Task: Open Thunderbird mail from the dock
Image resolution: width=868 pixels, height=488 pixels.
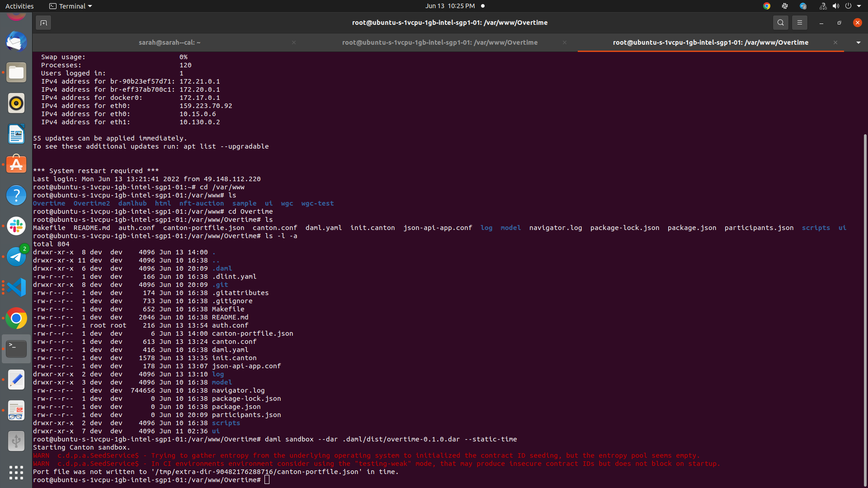Action: click(x=16, y=42)
